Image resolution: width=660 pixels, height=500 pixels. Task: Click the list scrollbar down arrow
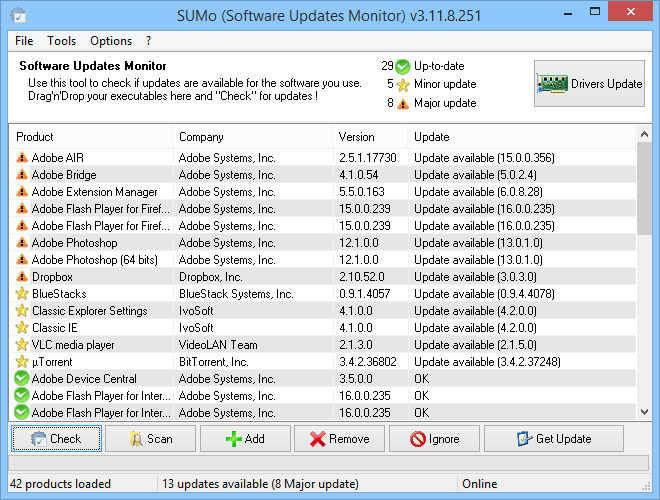pos(644,412)
